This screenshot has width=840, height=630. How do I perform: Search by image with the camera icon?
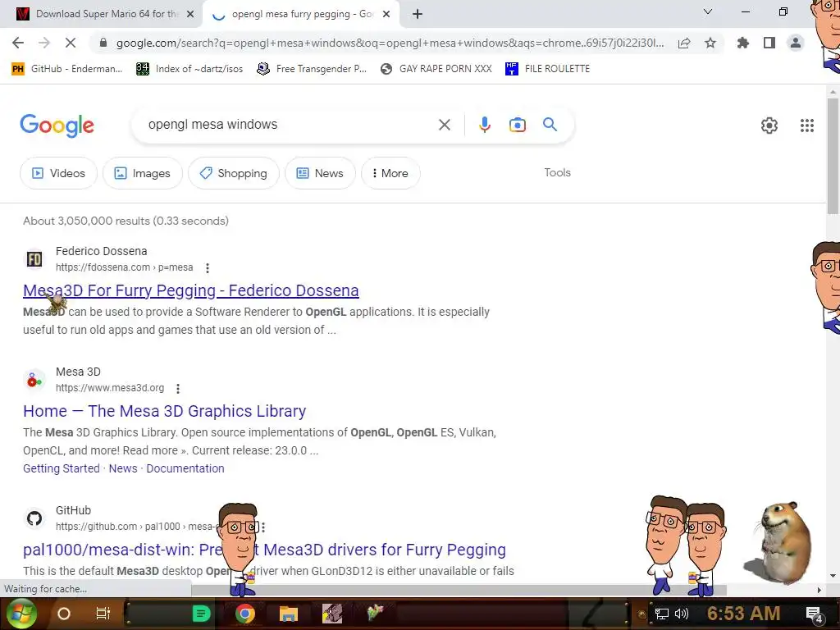(517, 125)
